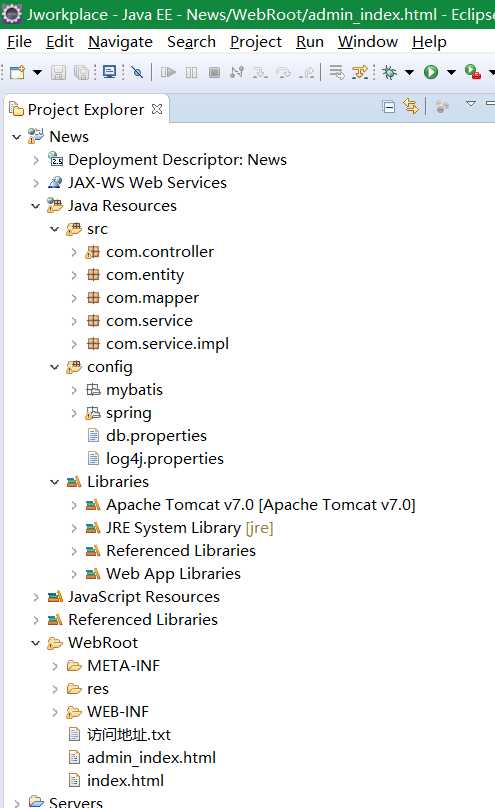Open dropdown arrow next to Run icon

tap(451, 73)
